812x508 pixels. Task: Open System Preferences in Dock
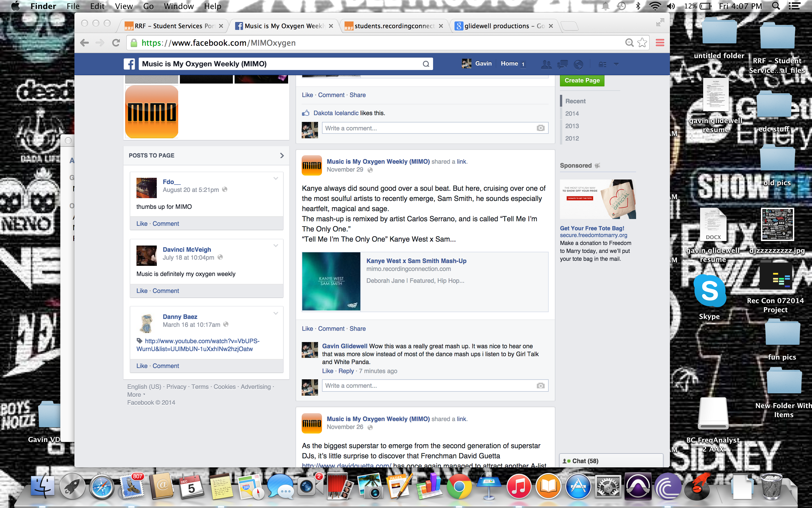608,487
